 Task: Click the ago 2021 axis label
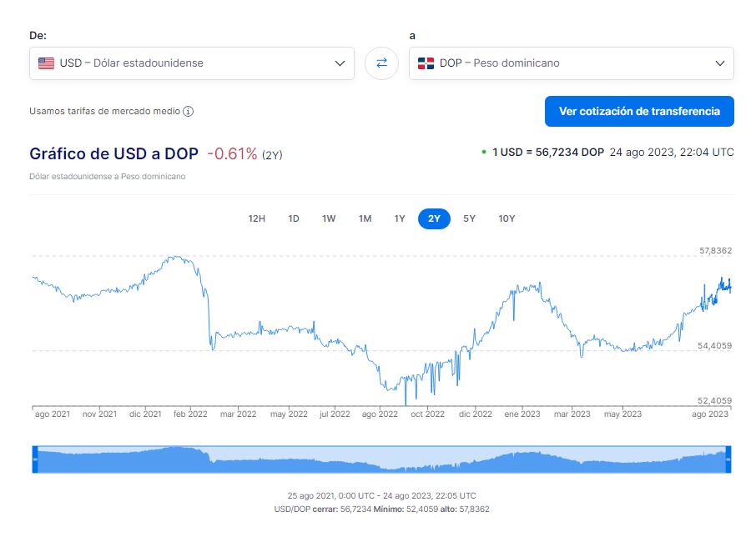click(53, 414)
